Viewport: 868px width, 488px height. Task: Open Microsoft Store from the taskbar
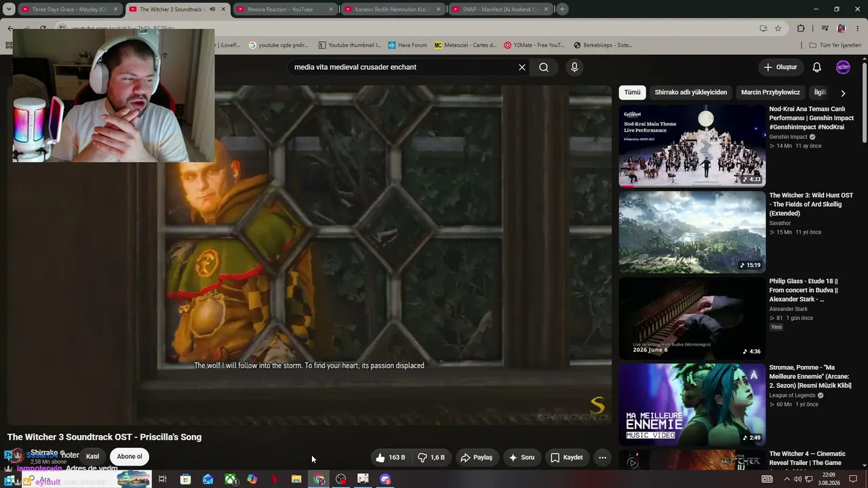185,479
